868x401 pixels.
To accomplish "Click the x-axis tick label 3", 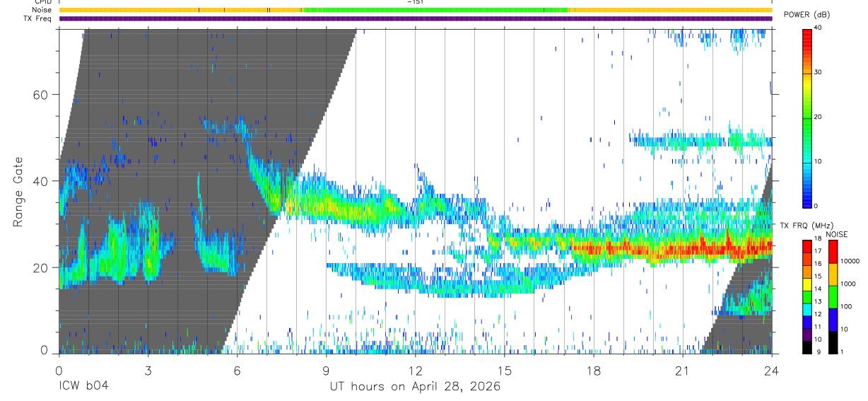I will point(148,371).
